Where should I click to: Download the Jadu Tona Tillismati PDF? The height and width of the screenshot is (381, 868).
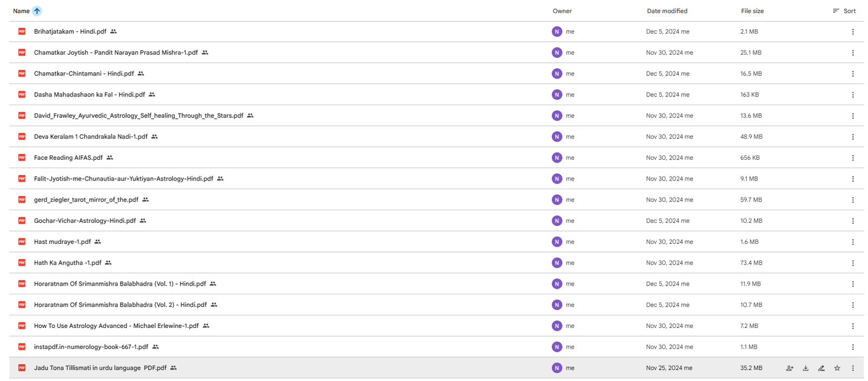pyautogui.click(x=806, y=368)
